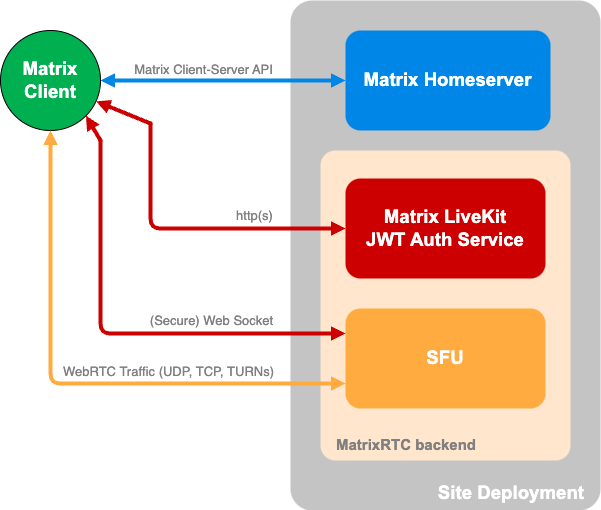The height and width of the screenshot is (510, 601).
Task: Click the blue arrowhead pointing at Matrix Client
Action: tap(105, 81)
